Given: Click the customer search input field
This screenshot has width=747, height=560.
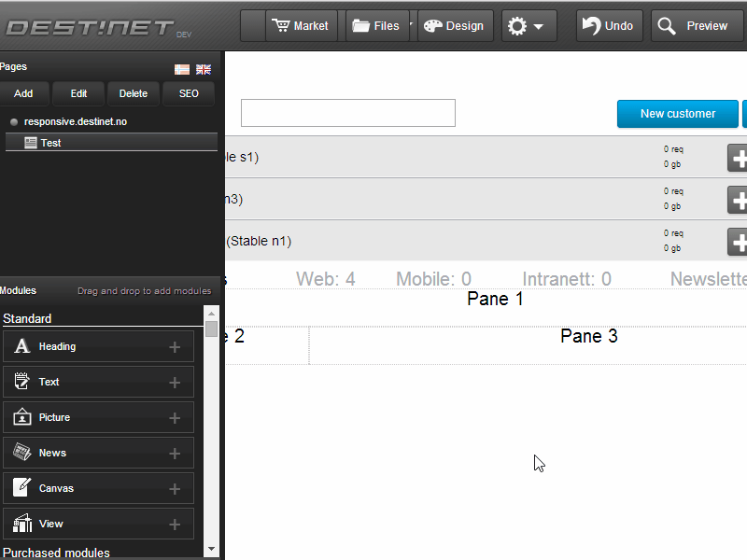Looking at the screenshot, I should tap(347, 113).
